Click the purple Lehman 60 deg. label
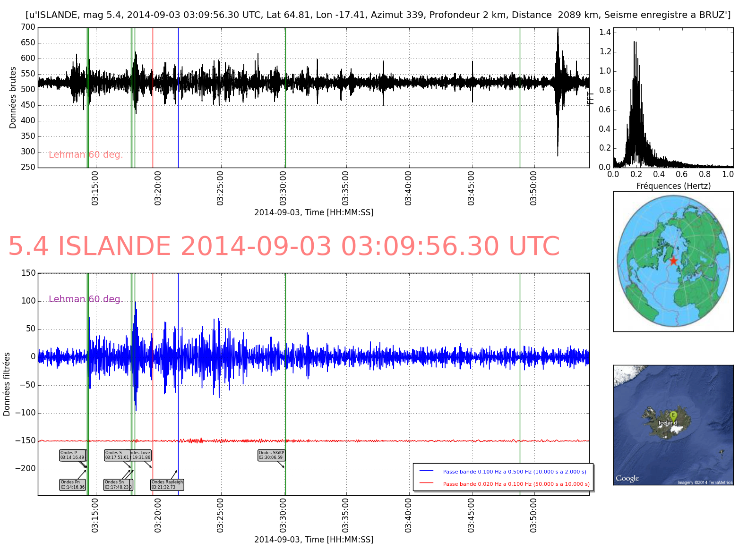The image size is (756, 550). (86, 299)
